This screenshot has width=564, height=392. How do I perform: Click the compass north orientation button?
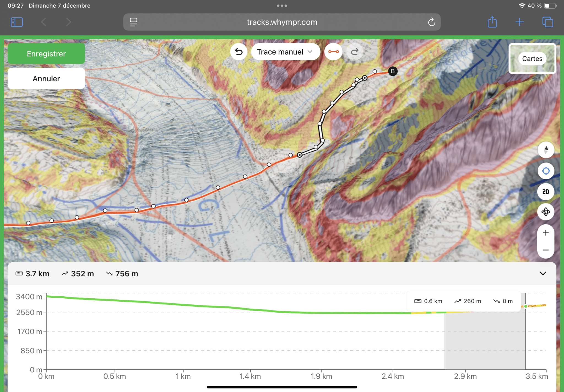[546, 150]
